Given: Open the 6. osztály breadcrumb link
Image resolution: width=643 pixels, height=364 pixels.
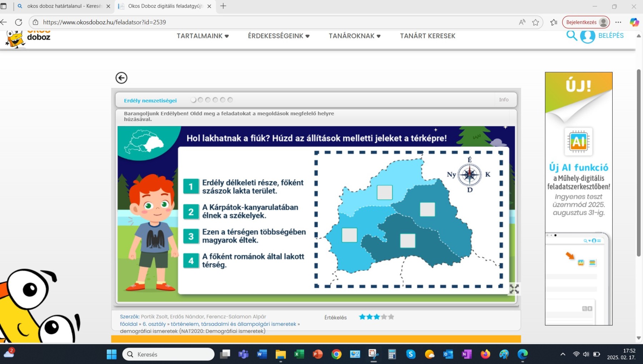Looking at the screenshot, I should tap(154, 324).
